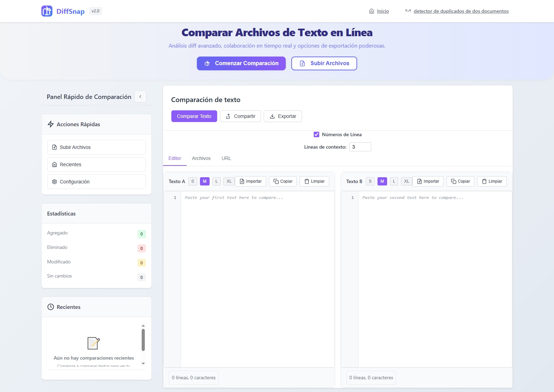Click the clock icon next to Recientes panel

coord(50,307)
